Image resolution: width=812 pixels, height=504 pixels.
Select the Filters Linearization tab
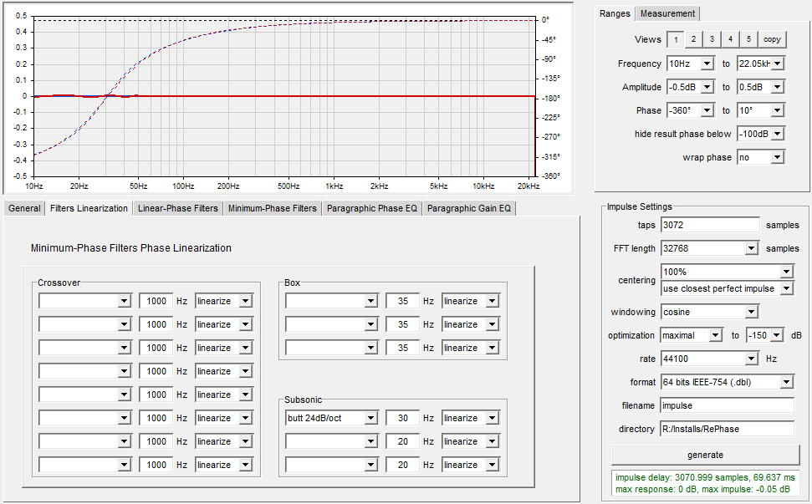point(89,208)
